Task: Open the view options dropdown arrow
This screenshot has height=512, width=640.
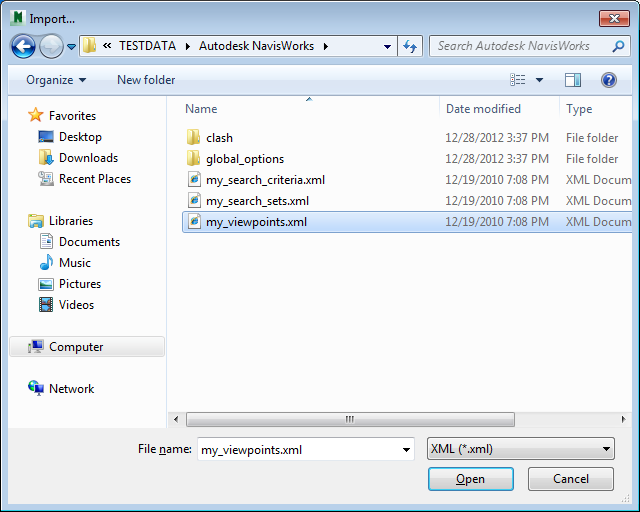Action: point(539,80)
